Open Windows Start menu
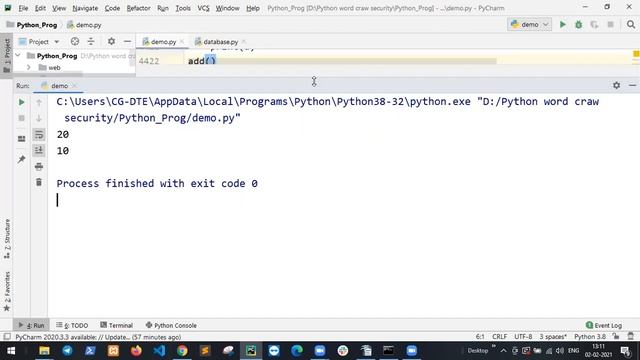 click(11, 351)
